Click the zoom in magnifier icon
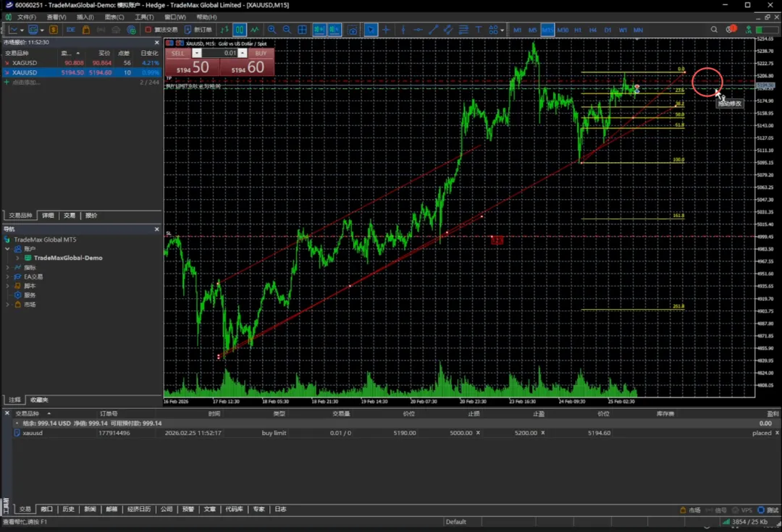The image size is (782, 532). tap(272, 30)
